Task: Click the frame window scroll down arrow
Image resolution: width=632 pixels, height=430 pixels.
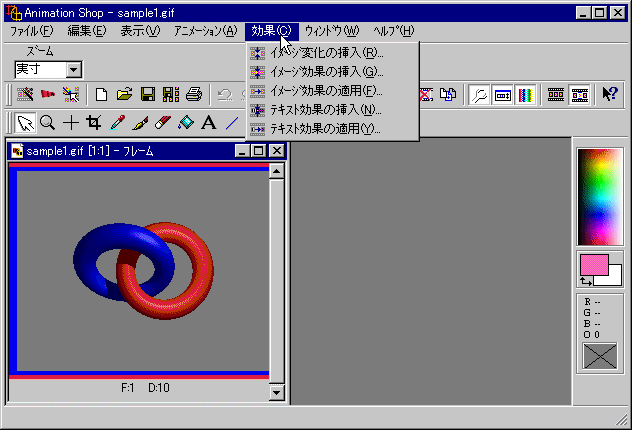Action: pos(276,393)
